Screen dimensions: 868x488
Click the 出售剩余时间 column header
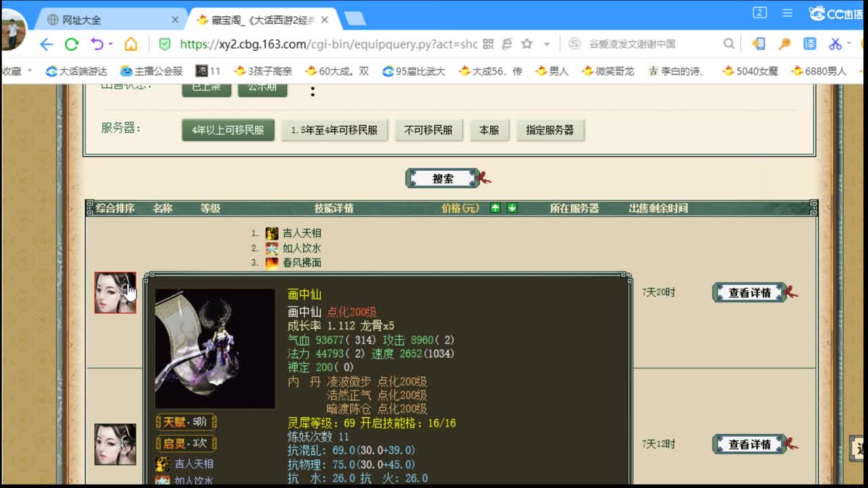point(658,208)
